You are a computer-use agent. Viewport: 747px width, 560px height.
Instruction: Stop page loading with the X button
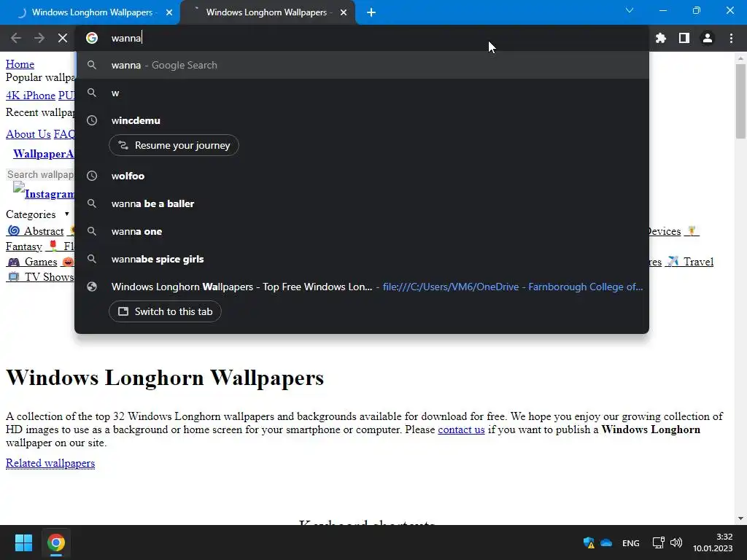[x=63, y=38]
